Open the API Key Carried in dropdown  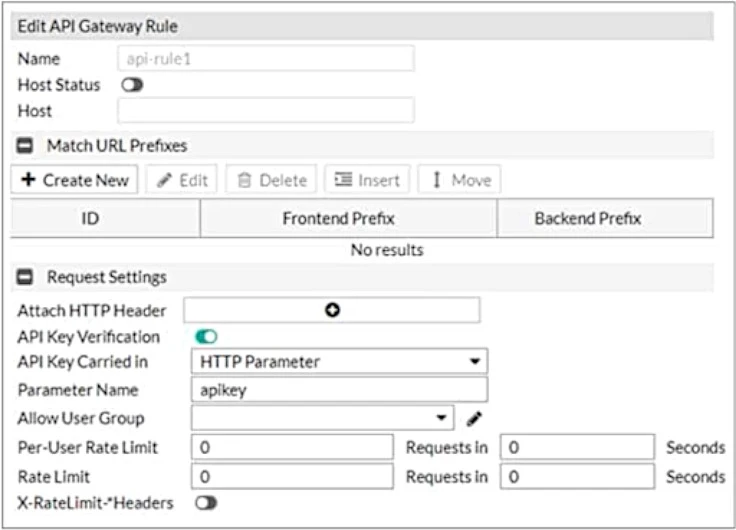tap(338, 362)
